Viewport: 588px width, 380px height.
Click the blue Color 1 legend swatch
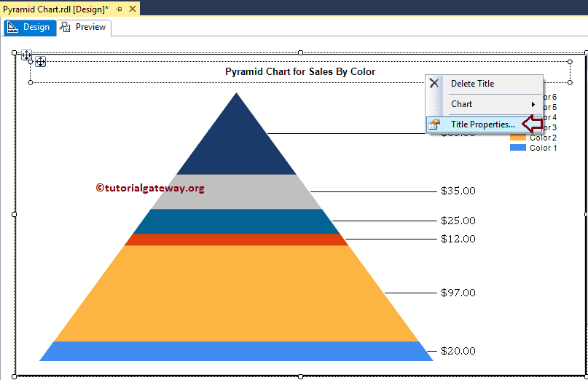coord(518,148)
